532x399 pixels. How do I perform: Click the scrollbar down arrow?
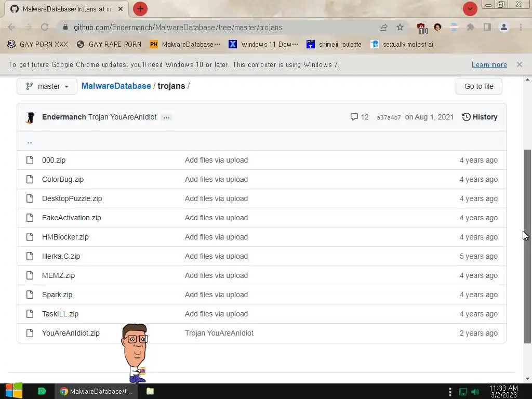[x=527, y=379]
